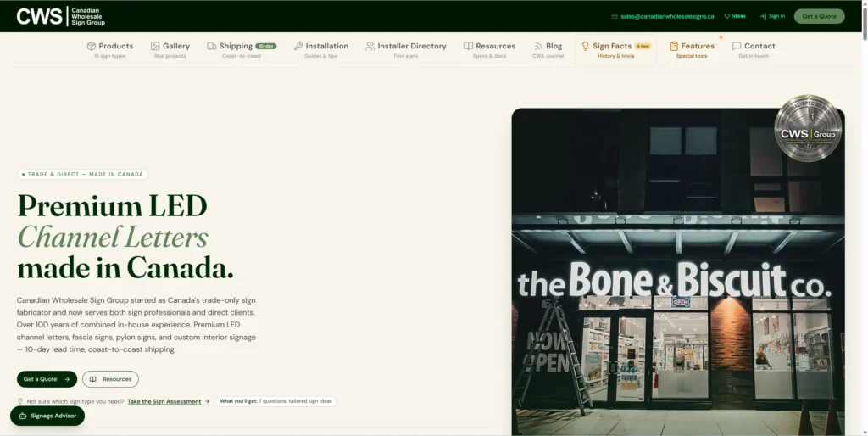Click the CWS Canadian Wholesale Sign Group logo
868x436 pixels.
click(x=60, y=16)
